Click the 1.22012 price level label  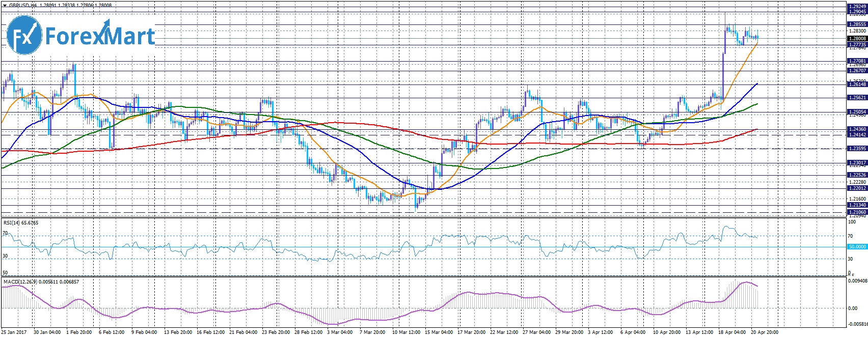pos(857,188)
